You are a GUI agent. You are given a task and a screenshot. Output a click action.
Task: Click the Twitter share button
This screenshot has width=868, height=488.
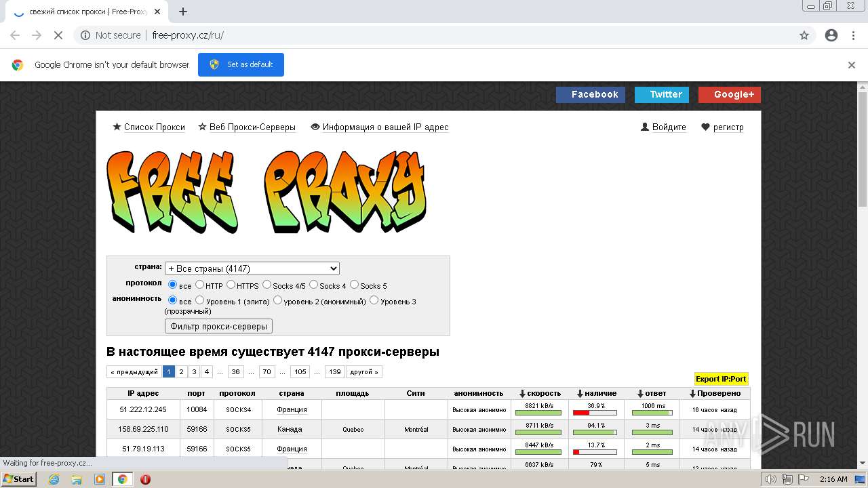tap(662, 95)
